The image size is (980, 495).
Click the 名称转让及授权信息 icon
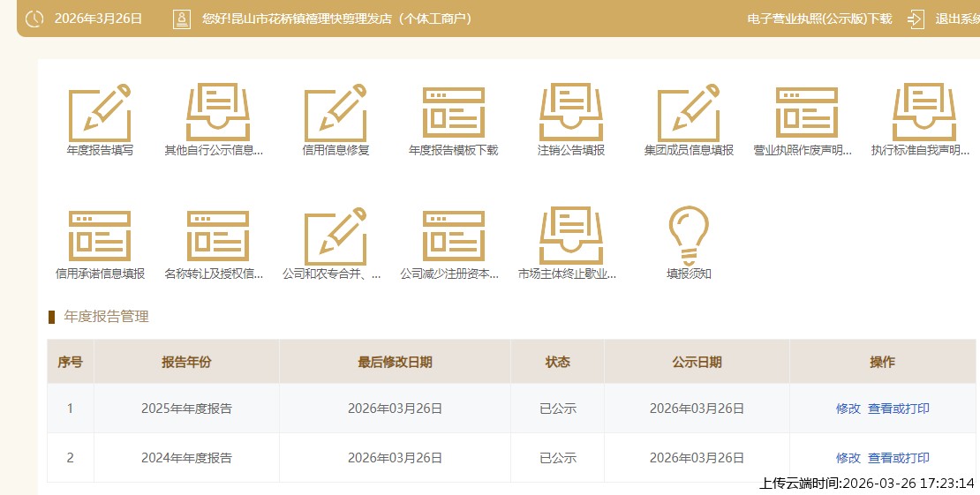217,236
